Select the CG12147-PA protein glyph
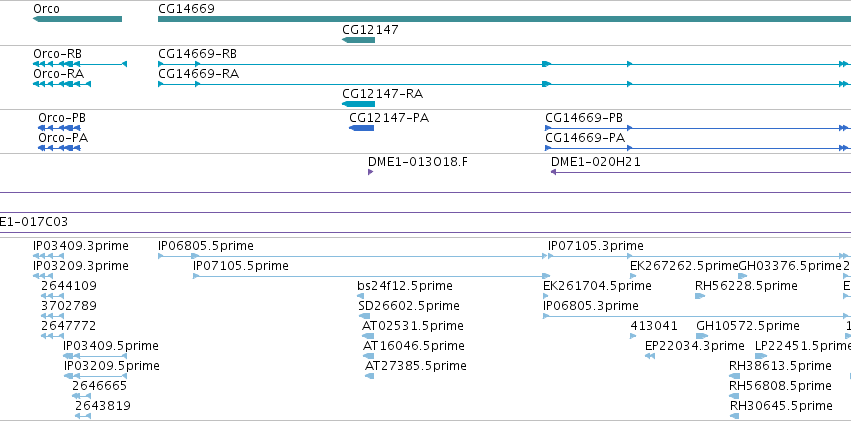This screenshot has width=851, height=421. tap(361, 128)
